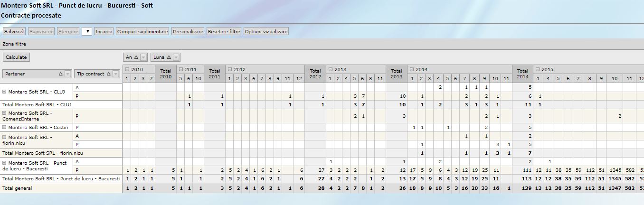Screen dimensions: 644x205
Task: Collapse the Montero Soft SRL - Costin row
Action: [5, 128]
